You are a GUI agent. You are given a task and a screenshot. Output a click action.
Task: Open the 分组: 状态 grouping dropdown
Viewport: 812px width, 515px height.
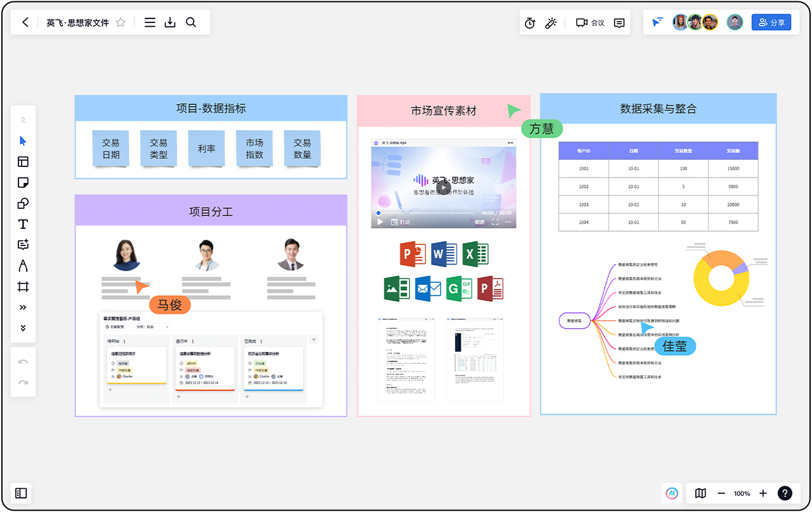(x=152, y=327)
